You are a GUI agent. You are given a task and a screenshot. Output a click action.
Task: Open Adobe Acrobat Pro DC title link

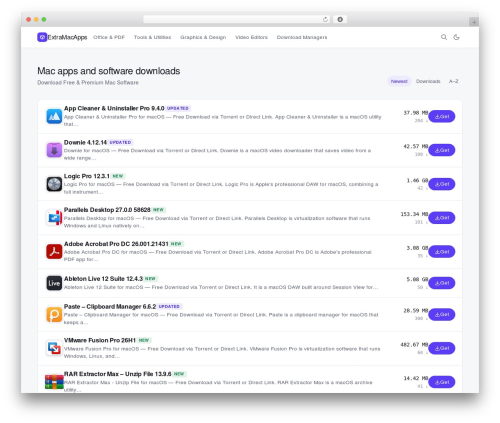pyautogui.click(x=116, y=244)
